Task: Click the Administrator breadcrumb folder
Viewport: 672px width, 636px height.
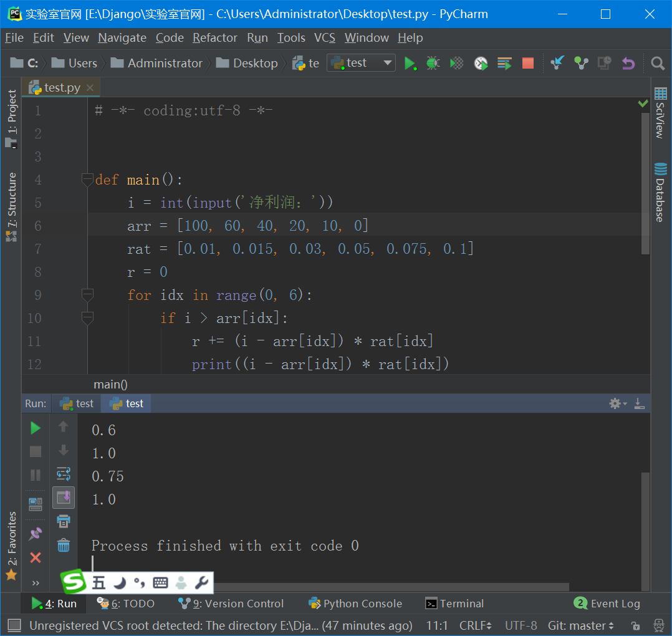Action: (156, 63)
